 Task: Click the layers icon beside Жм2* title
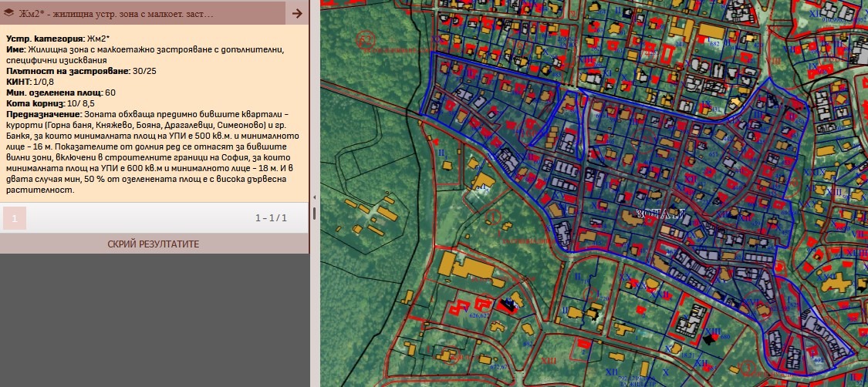9,13
